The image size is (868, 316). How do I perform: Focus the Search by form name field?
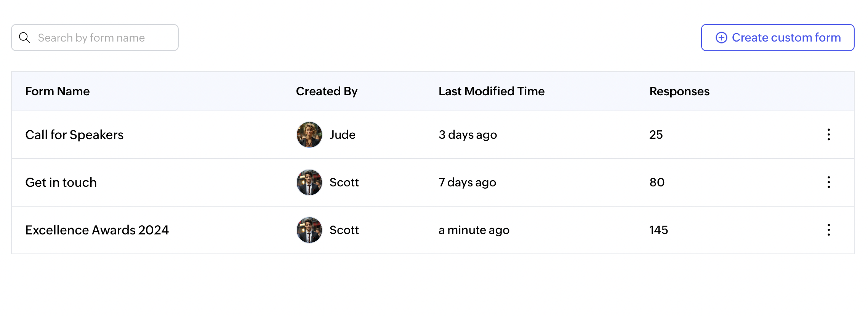tap(103, 38)
